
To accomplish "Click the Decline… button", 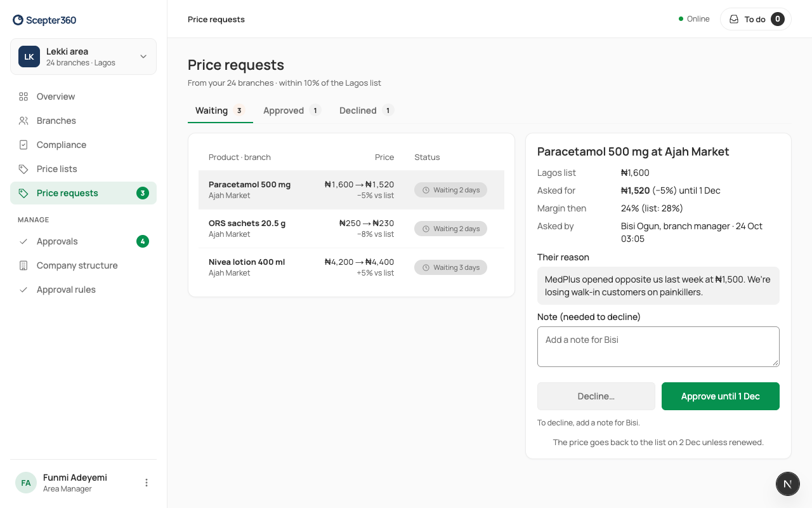I will [596, 396].
